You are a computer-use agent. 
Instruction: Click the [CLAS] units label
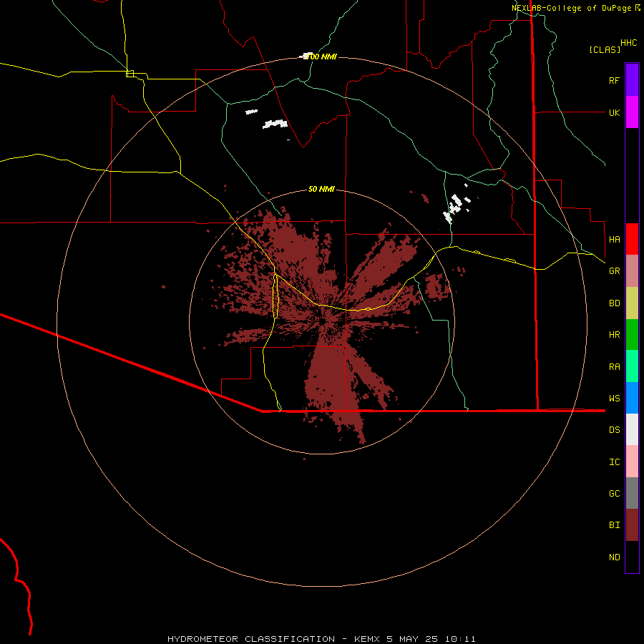[605, 49]
